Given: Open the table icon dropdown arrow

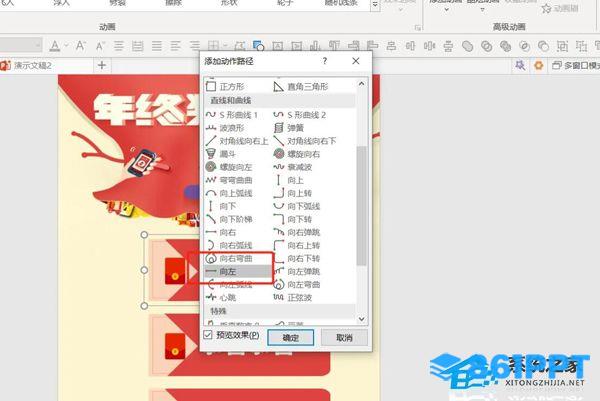Looking at the screenshot, I should (225, 46).
